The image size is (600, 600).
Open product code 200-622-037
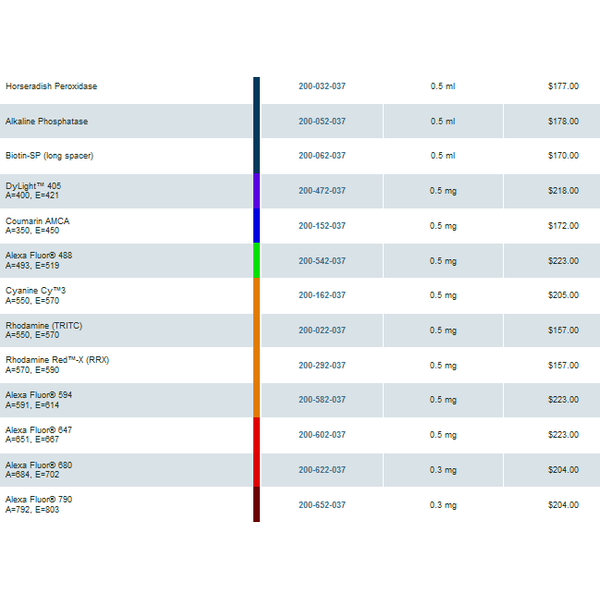point(322,470)
